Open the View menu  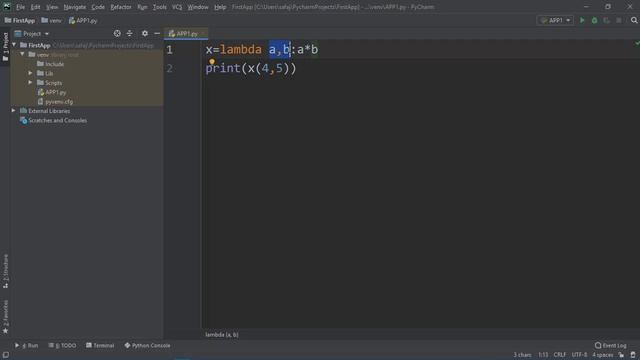[x=52, y=7]
